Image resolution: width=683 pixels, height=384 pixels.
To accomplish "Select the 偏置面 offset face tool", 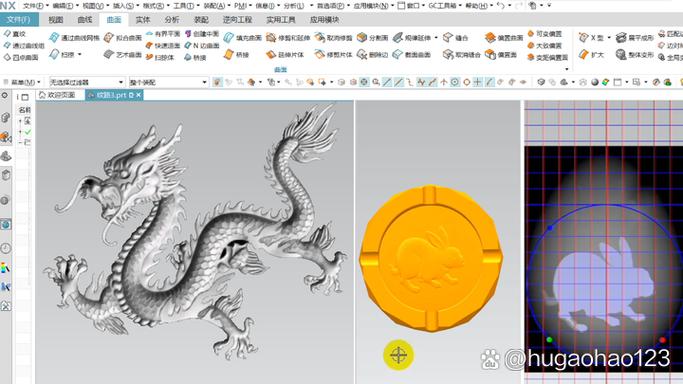I will pyautogui.click(x=501, y=54).
